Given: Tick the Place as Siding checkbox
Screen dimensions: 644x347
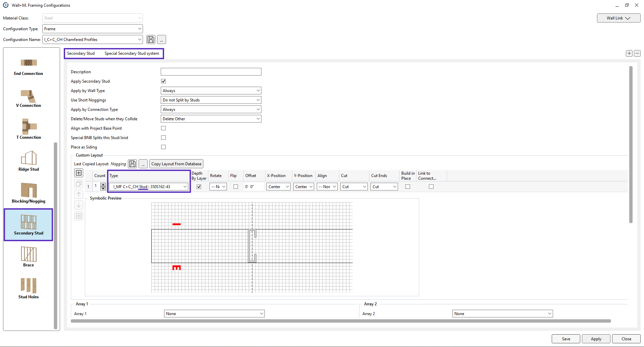Looking at the screenshot, I should coord(163,147).
